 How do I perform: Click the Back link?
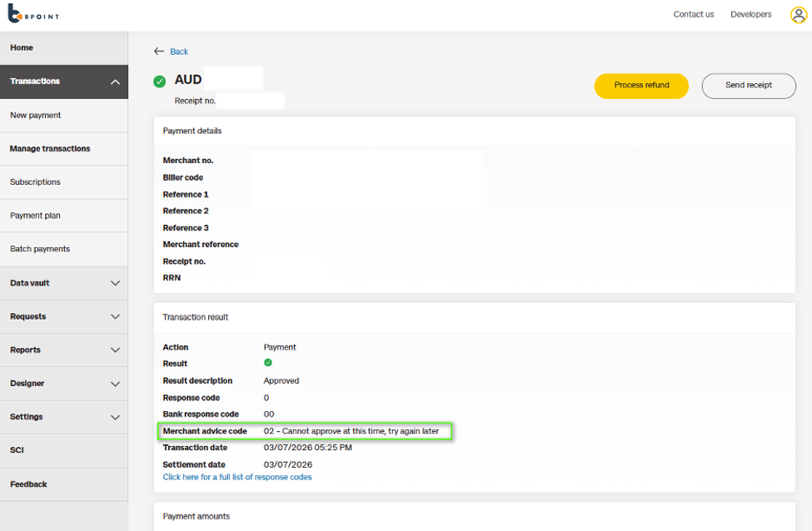pos(179,52)
